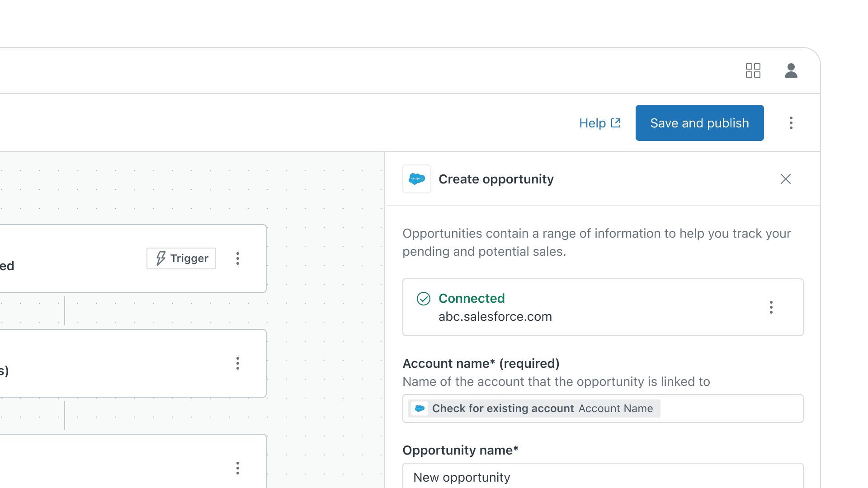Click the Help link
This screenshot has width=868, height=488.
600,123
